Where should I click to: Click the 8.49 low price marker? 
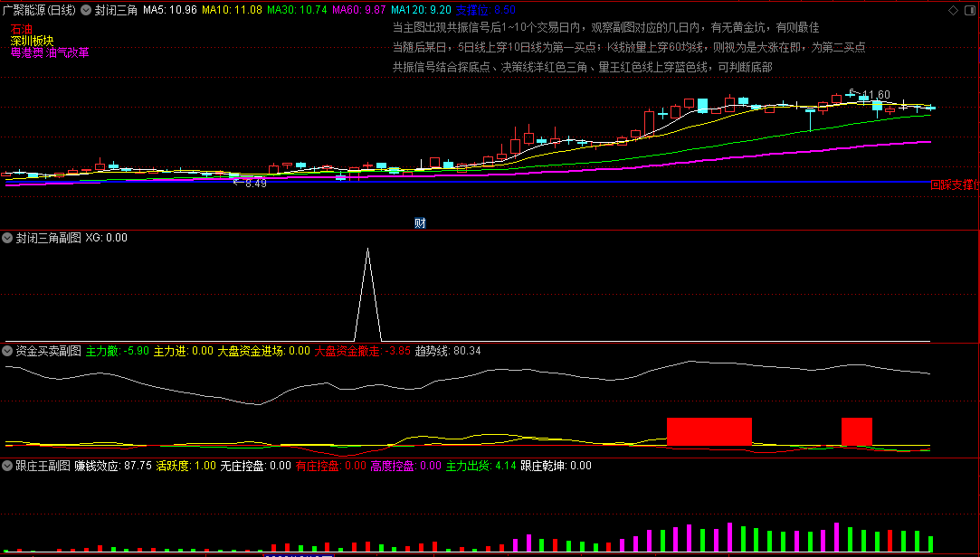pos(255,183)
